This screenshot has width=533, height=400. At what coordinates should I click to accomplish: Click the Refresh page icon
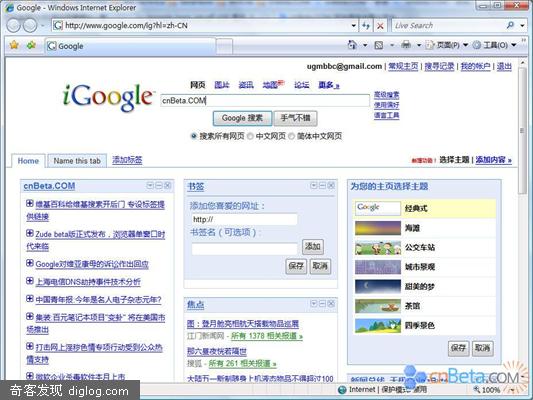pyautogui.click(x=366, y=25)
